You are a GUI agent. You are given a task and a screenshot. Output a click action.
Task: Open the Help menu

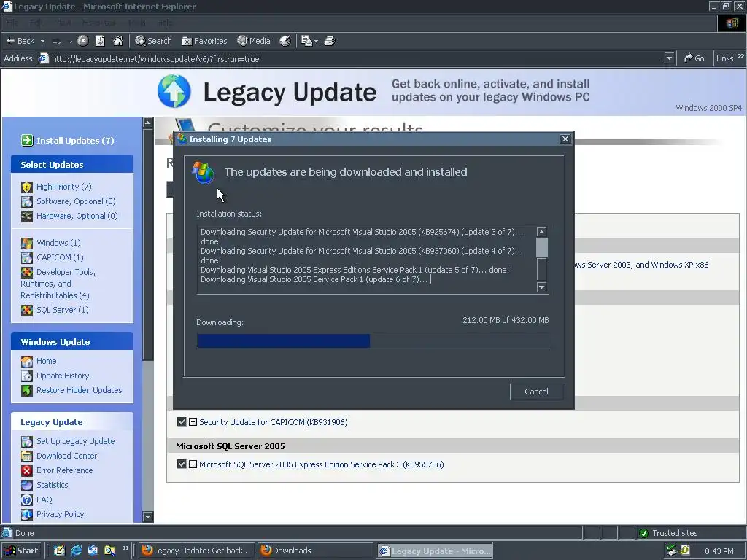click(x=165, y=23)
